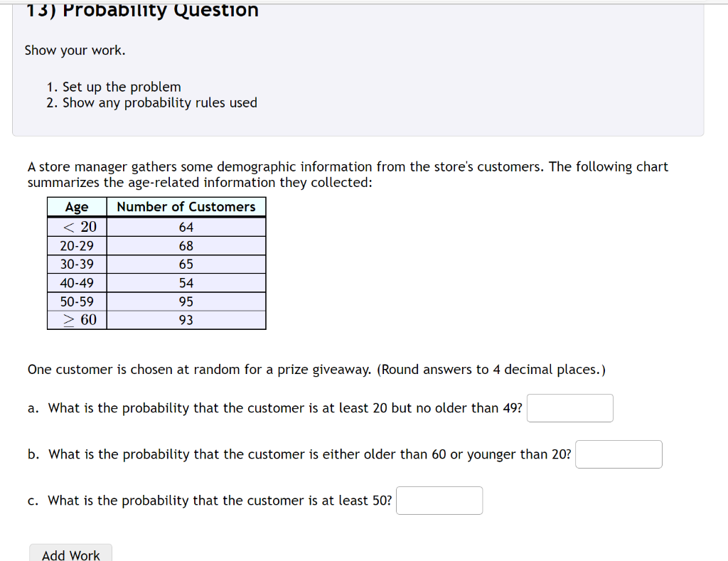This screenshot has height=561, width=728.
Task: Click the 50-59 age row label
Action: click(x=76, y=301)
